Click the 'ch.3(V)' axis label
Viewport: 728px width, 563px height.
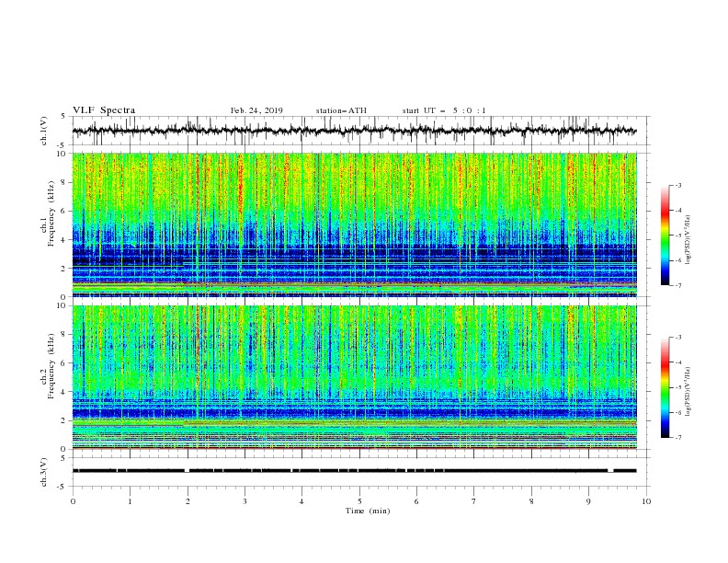[x=44, y=472]
